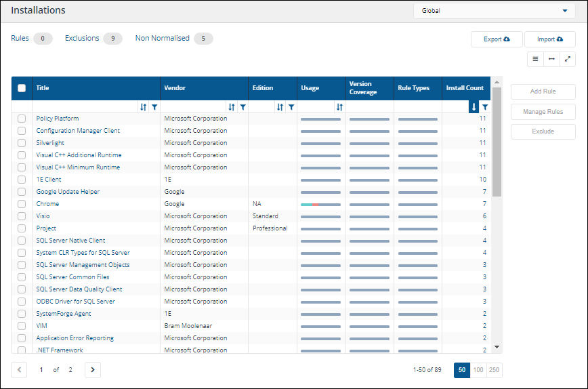Click the Edition column filter icon

pyautogui.click(x=291, y=107)
